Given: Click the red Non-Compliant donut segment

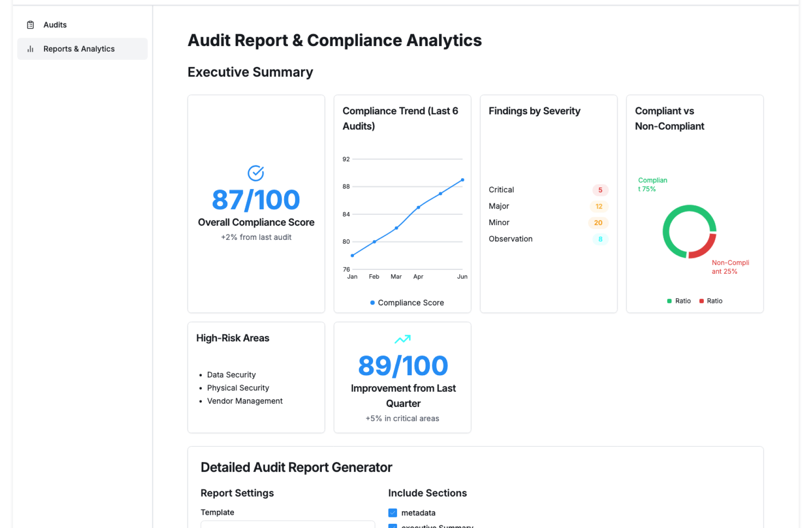Looking at the screenshot, I should [x=705, y=249].
